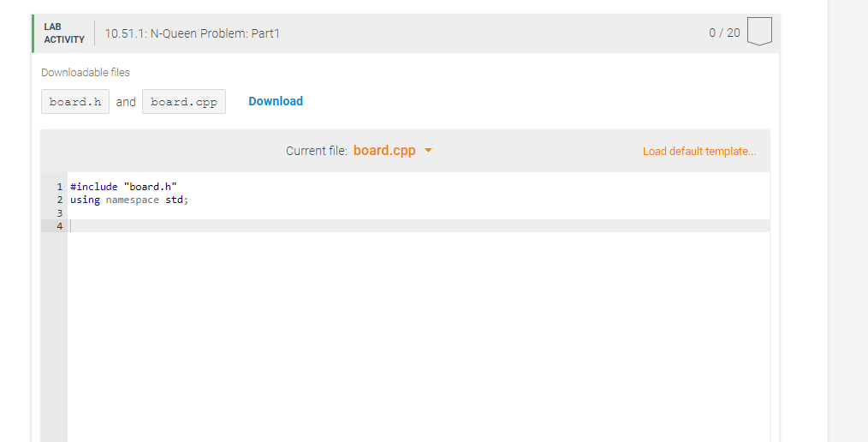Open the current file dropdown arrow

[428, 151]
